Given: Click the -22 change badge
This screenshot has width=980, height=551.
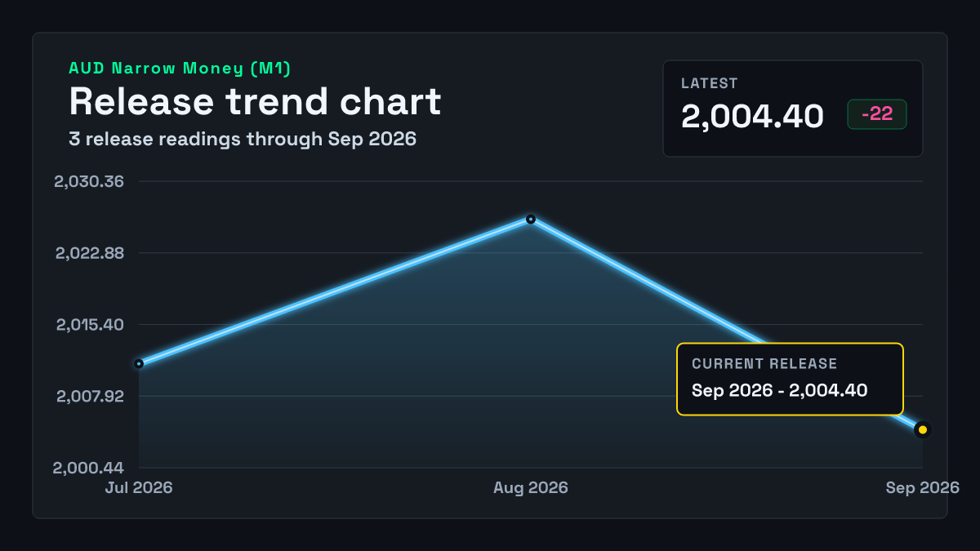Looking at the screenshot, I should click(877, 114).
